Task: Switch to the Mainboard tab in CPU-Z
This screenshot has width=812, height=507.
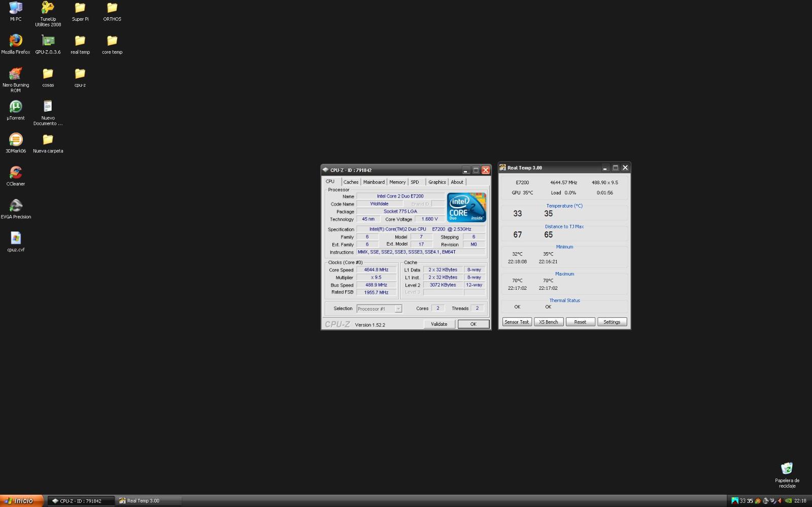Action: click(374, 182)
